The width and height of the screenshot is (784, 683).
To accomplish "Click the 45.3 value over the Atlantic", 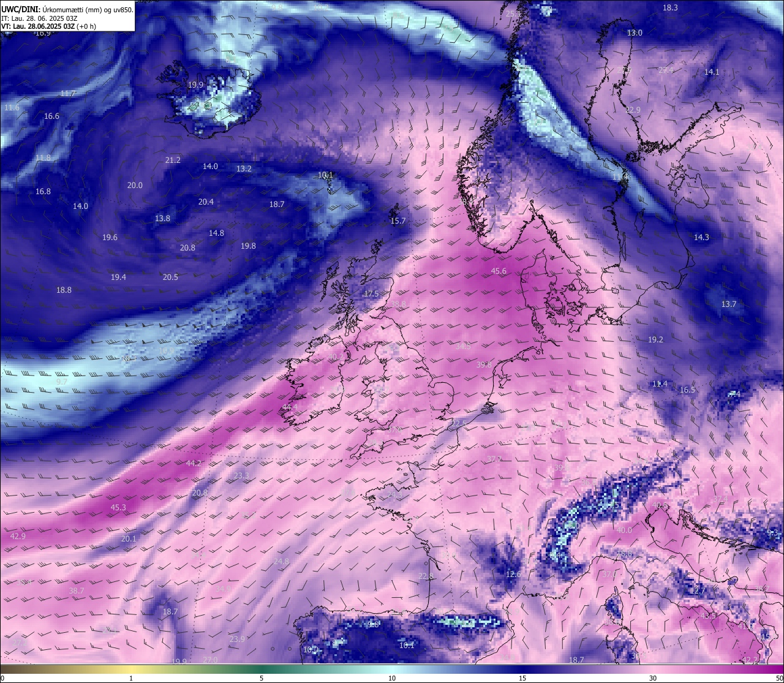I will click(118, 508).
